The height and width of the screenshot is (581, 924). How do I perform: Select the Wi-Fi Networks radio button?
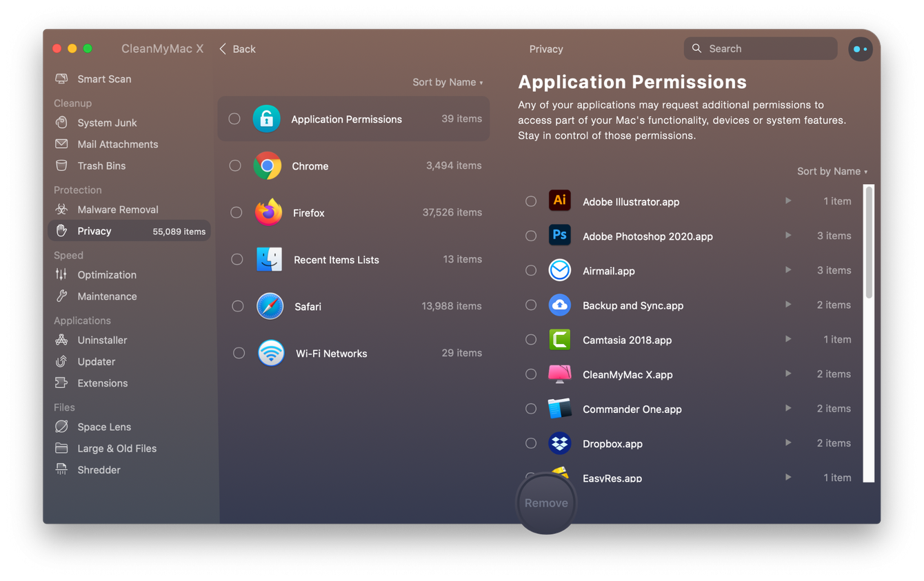[x=239, y=353]
